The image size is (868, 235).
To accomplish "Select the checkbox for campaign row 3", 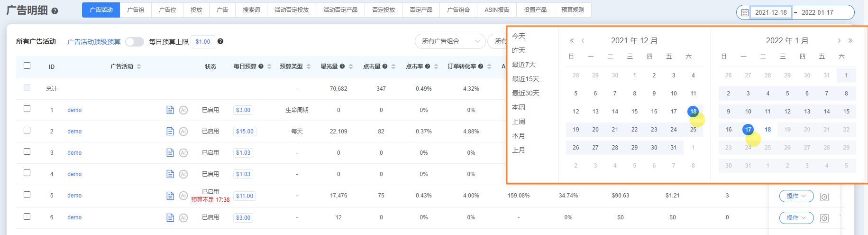I will click(27, 152).
